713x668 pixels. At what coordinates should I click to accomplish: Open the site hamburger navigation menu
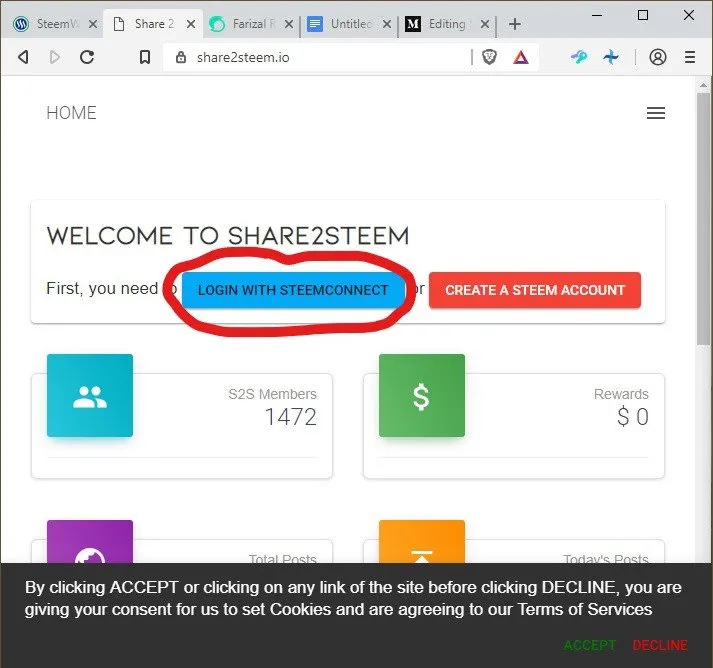tap(656, 113)
